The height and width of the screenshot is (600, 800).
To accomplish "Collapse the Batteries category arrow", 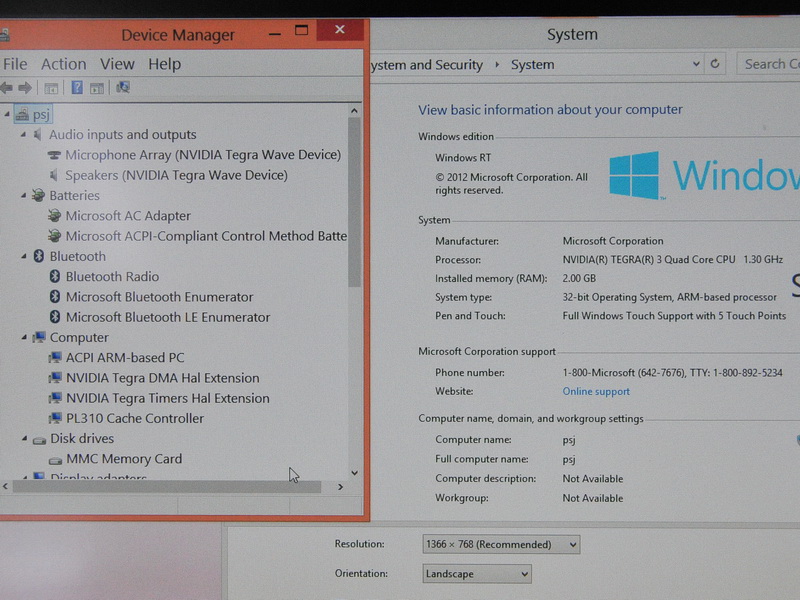I will point(23,195).
